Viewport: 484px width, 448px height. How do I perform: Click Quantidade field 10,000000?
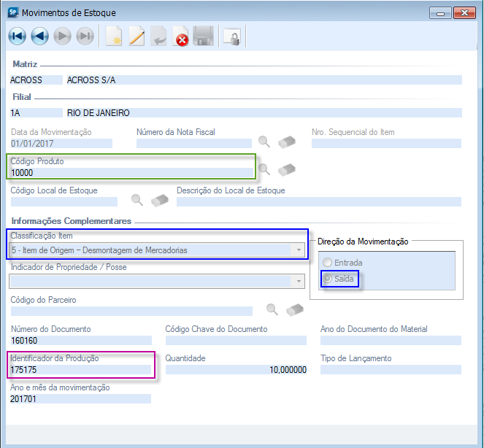coord(236,370)
